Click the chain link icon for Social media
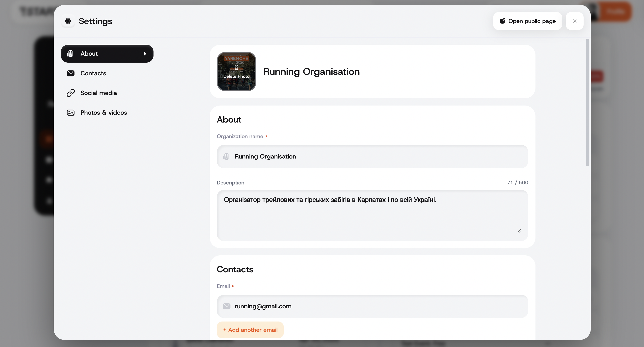 71,93
